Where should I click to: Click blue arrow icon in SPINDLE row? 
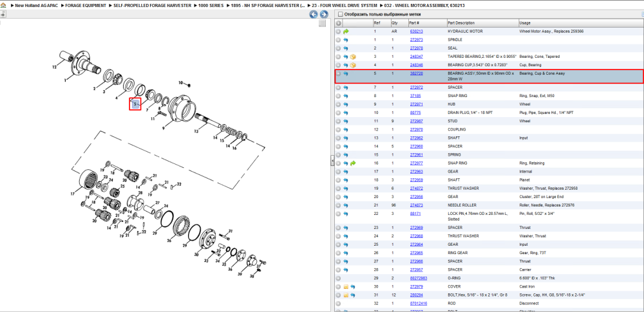coord(346,40)
